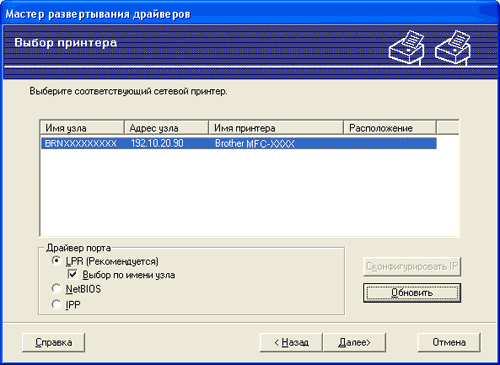The height and width of the screenshot is (365, 500).
Task: Click the Обновить button
Action: [412, 293]
